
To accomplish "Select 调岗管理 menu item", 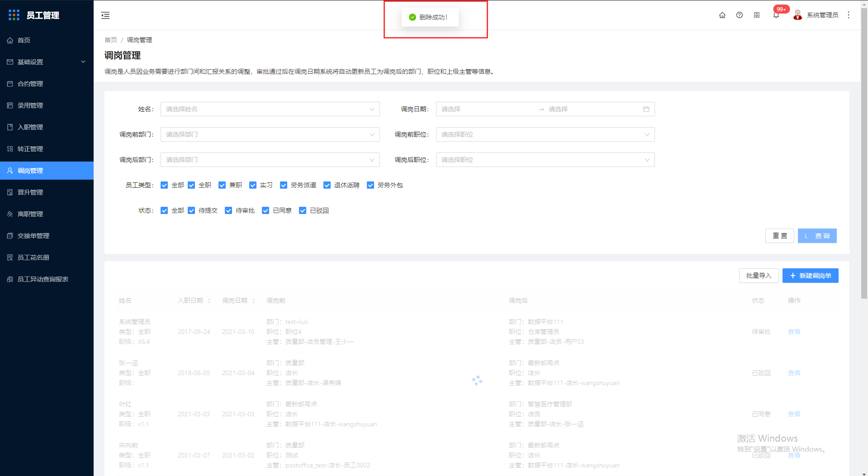I will pyautogui.click(x=47, y=171).
